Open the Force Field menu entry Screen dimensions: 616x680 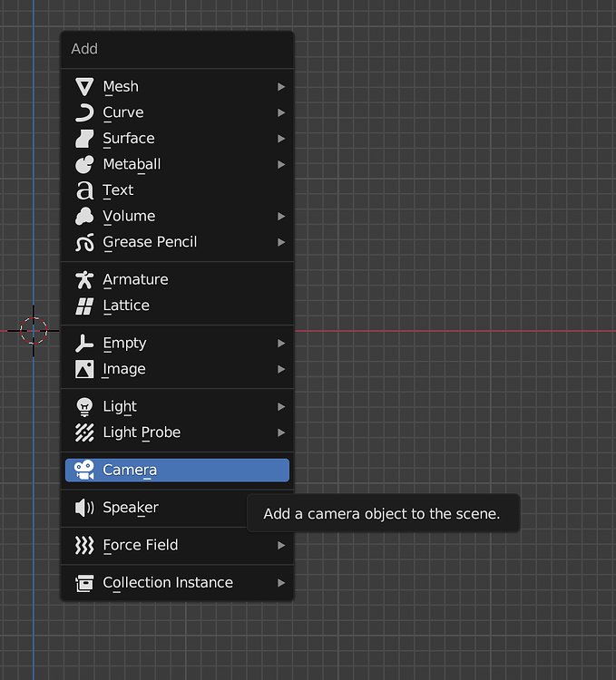(177, 546)
